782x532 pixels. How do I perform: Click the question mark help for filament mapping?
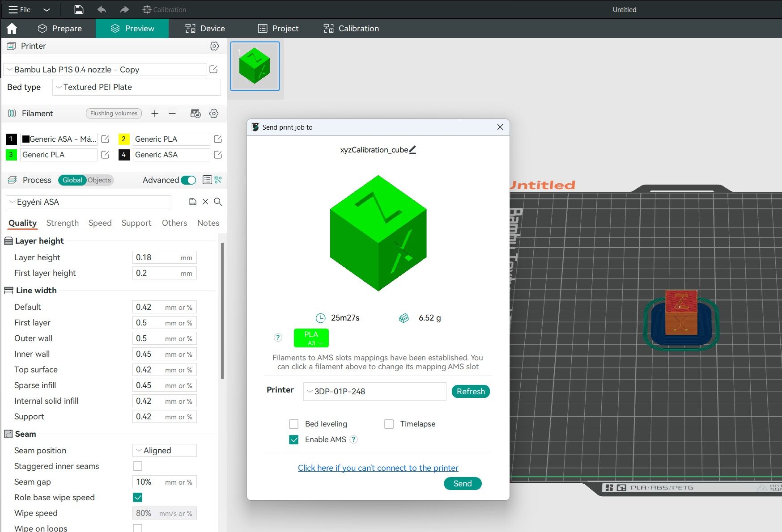coord(278,338)
